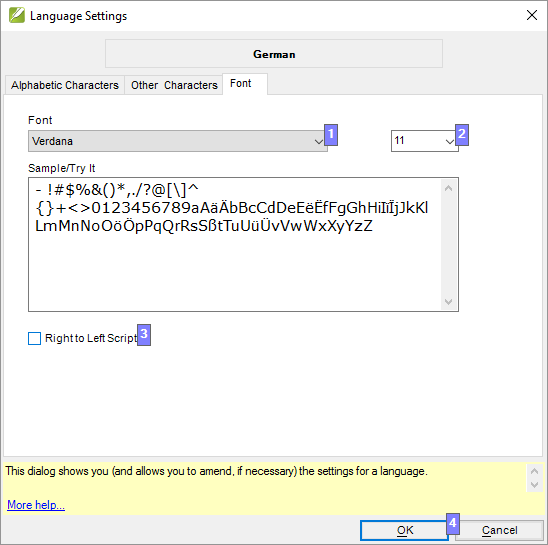Open the Other Characters tab
This screenshot has width=548, height=545.
tap(174, 85)
